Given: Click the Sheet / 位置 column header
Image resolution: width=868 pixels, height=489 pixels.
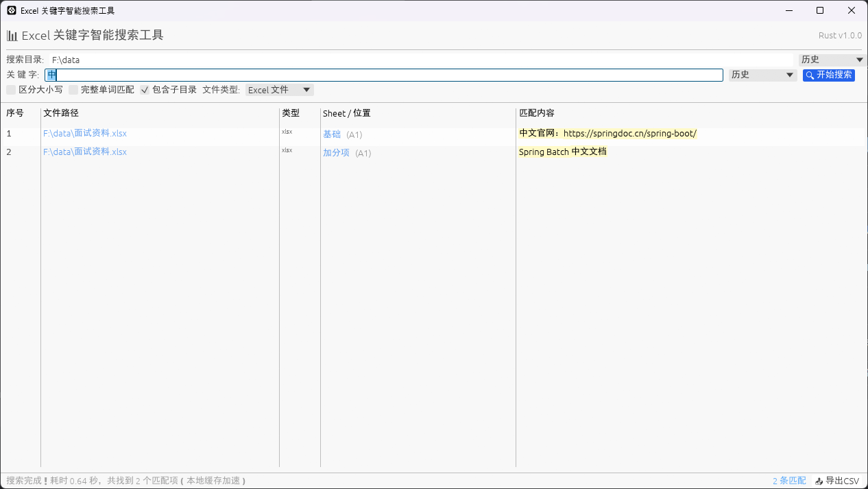Looking at the screenshot, I should pyautogui.click(x=347, y=113).
